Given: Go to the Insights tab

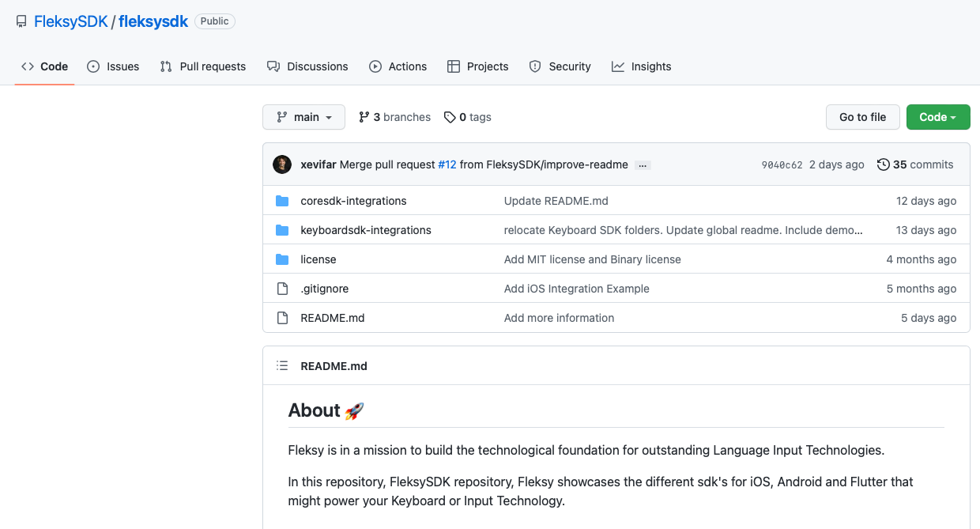Looking at the screenshot, I should click(641, 66).
